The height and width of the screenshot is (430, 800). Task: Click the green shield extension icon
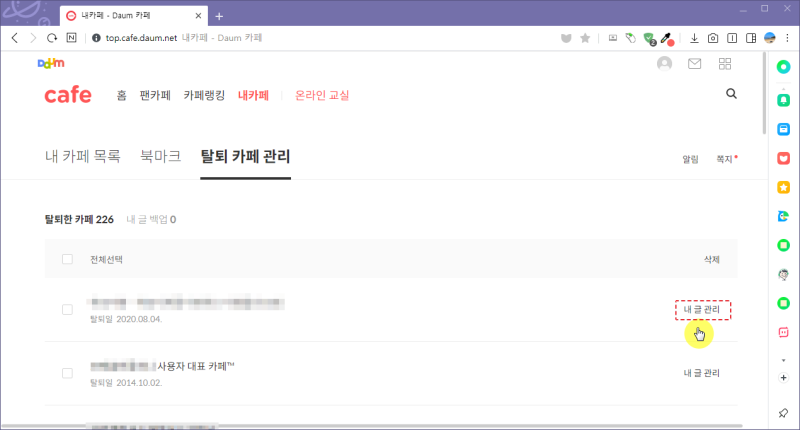[649, 39]
